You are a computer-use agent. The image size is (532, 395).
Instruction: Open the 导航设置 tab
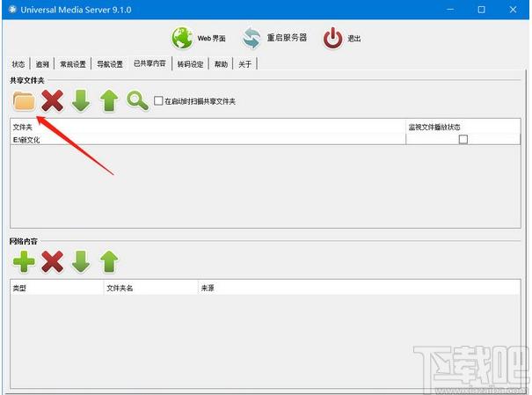coord(110,64)
